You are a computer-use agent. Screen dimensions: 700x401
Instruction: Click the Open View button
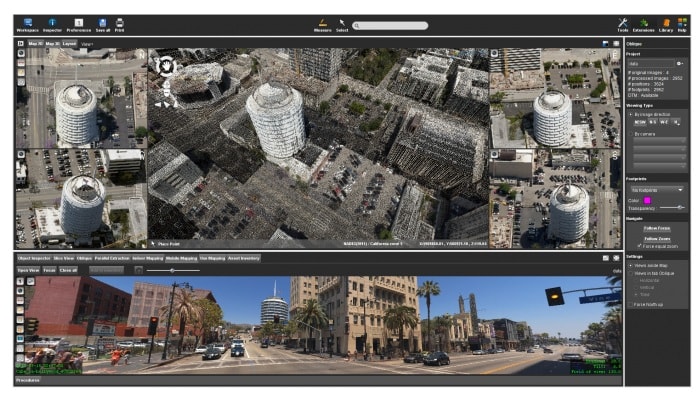[x=28, y=270]
